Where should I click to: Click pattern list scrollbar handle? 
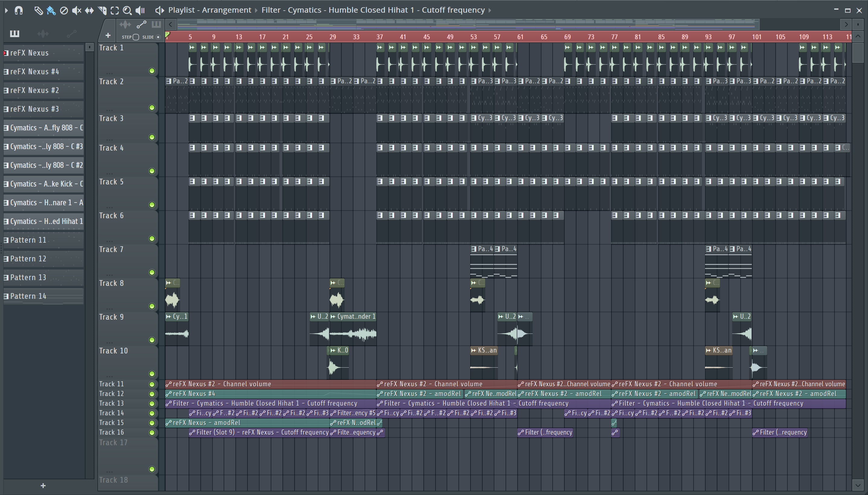[89, 47]
